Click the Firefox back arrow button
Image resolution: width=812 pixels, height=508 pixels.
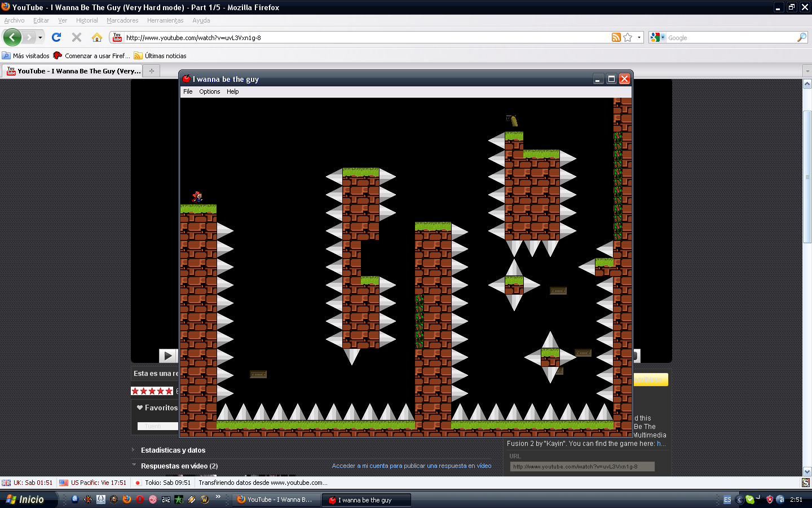tap(12, 38)
